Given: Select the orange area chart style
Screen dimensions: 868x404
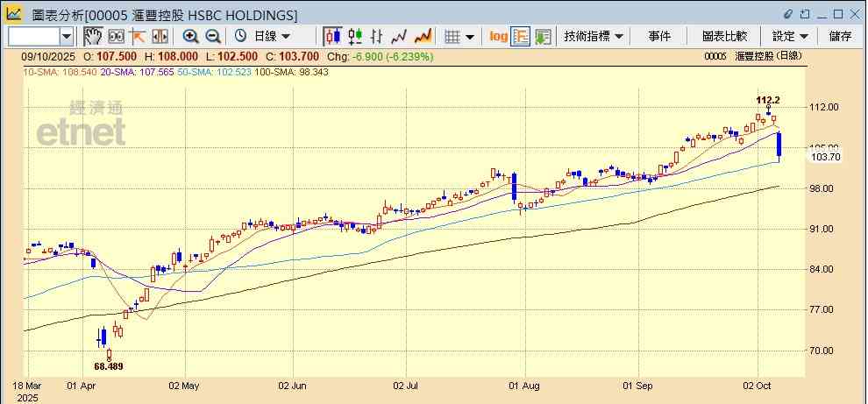Looking at the screenshot, I should [x=423, y=36].
